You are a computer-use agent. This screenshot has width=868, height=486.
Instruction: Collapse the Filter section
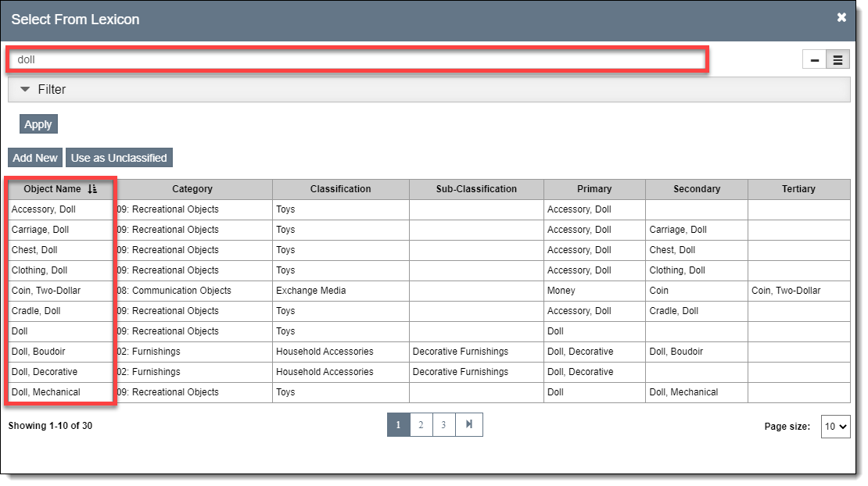pos(25,89)
